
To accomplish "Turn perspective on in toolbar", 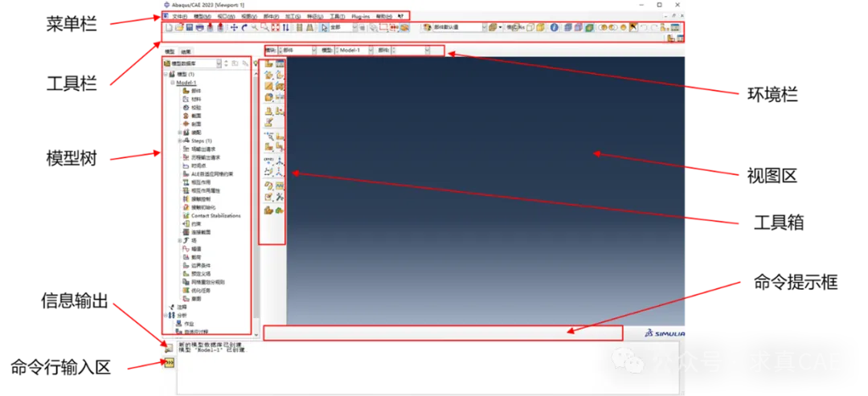I will (309, 27).
